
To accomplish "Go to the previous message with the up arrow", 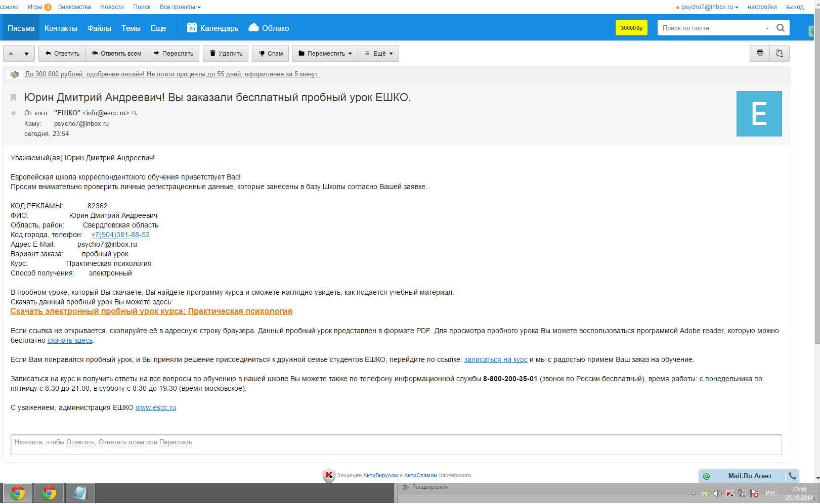I will click(11, 54).
